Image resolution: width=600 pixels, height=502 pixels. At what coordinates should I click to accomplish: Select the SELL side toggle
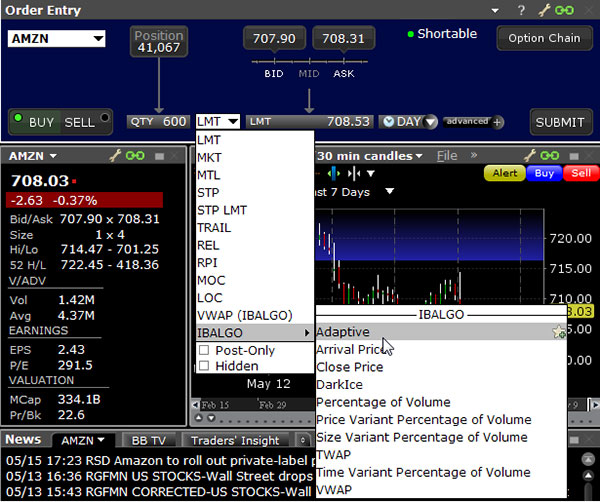86,122
